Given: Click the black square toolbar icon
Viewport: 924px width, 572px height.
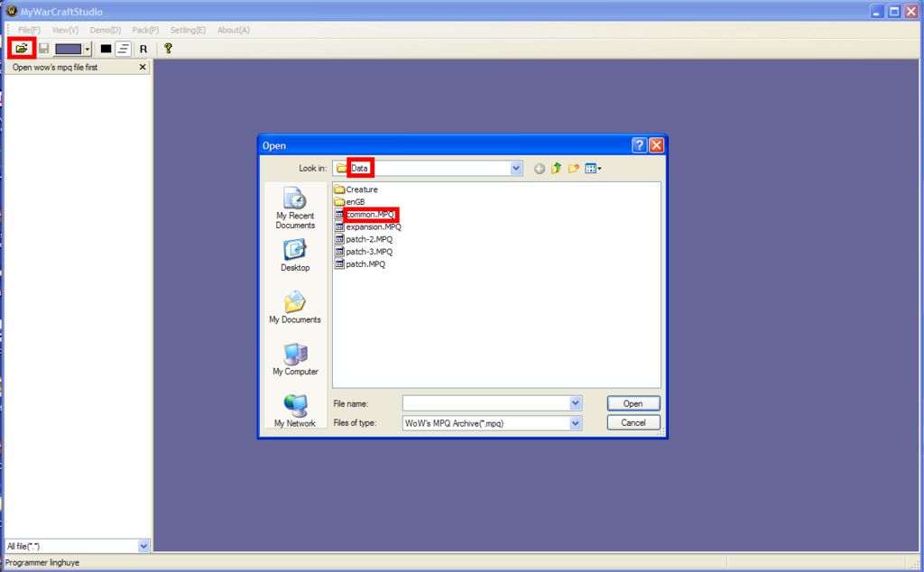Looking at the screenshot, I should tap(106, 49).
